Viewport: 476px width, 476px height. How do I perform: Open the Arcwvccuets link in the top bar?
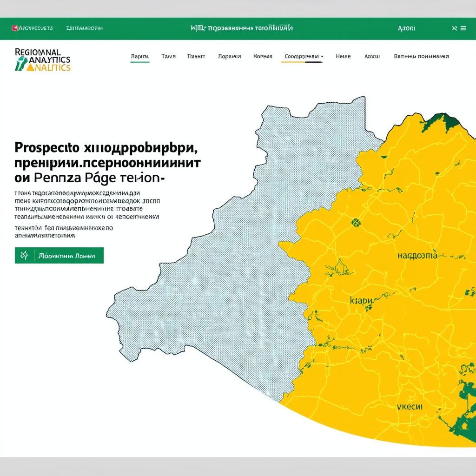click(x=35, y=28)
